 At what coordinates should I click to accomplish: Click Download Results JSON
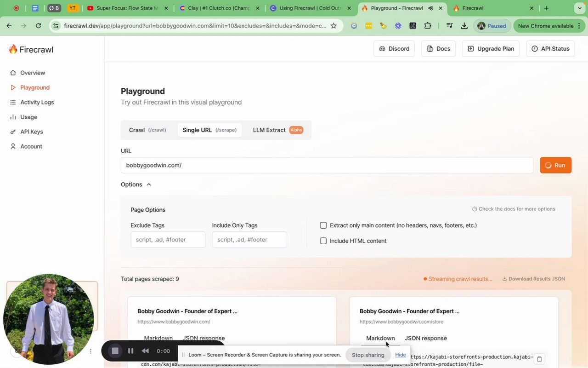point(533,279)
